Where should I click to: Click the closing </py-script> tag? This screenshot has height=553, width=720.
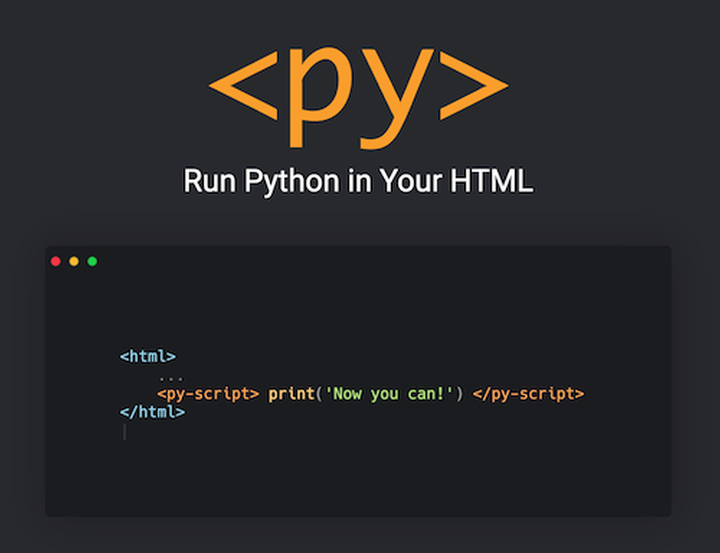pyautogui.click(x=528, y=394)
